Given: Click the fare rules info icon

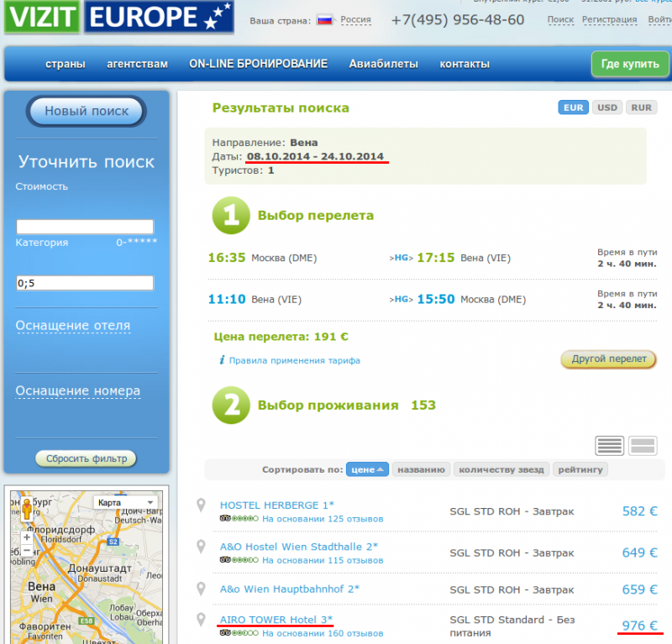Looking at the screenshot, I should click(x=222, y=360).
